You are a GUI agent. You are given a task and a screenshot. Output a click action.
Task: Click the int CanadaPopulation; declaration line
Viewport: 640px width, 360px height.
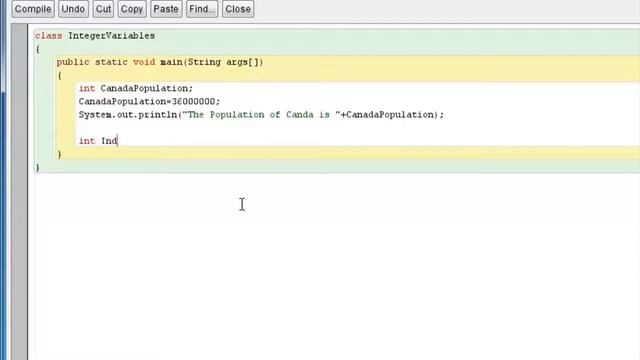[x=136, y=89]
